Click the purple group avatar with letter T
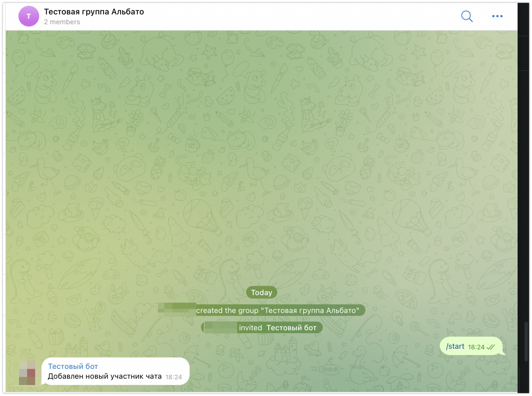 click(29, 16)
